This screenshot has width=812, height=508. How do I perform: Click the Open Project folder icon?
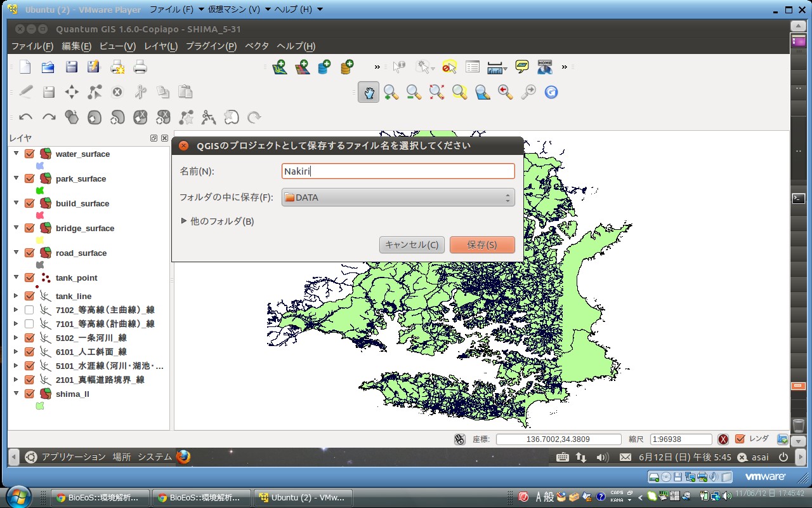48,67
